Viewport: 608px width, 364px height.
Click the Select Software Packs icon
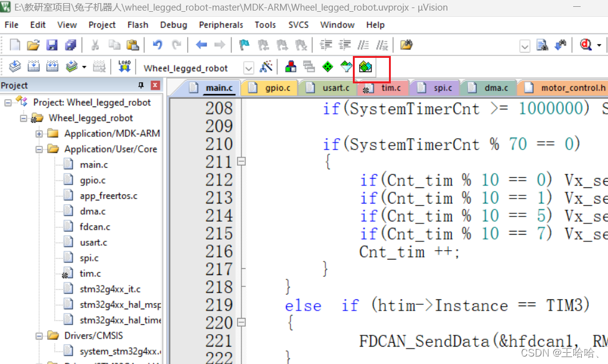[x=346, y=67]
